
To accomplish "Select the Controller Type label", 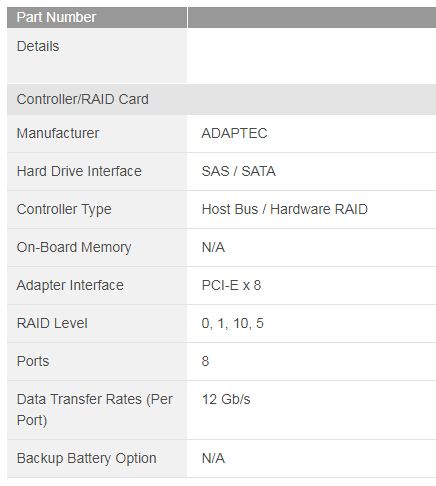I will (64, 210).
